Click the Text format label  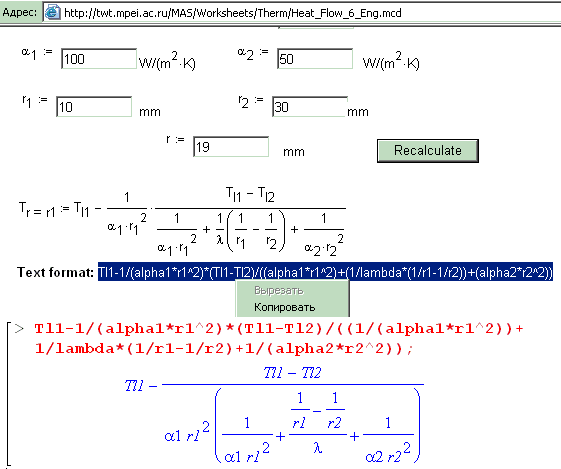pyautogui.click(x=55, y=273)
